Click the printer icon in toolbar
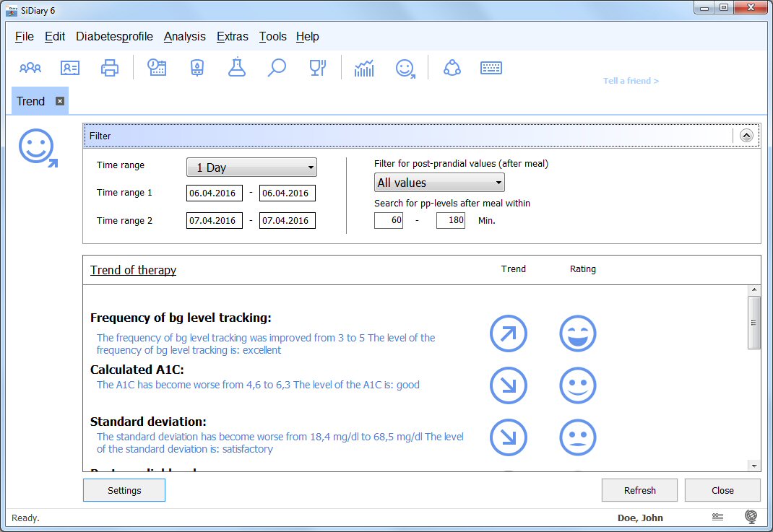 click(x=110, y=68)
